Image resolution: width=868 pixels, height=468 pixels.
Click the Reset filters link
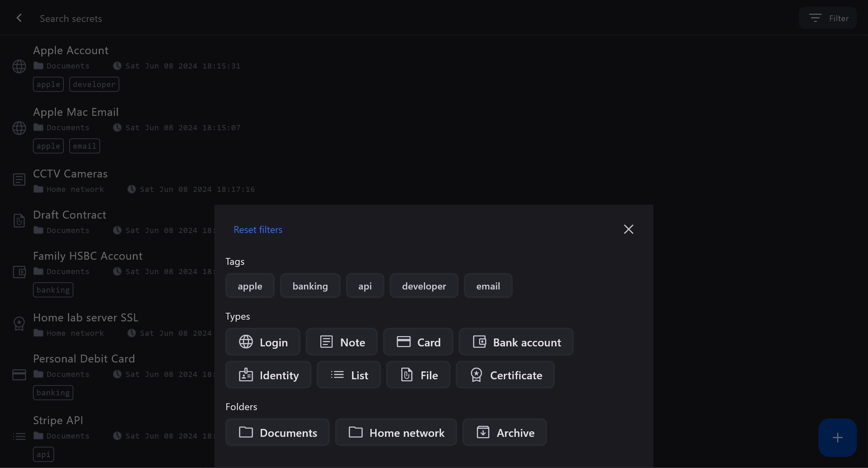pos(258,230)
